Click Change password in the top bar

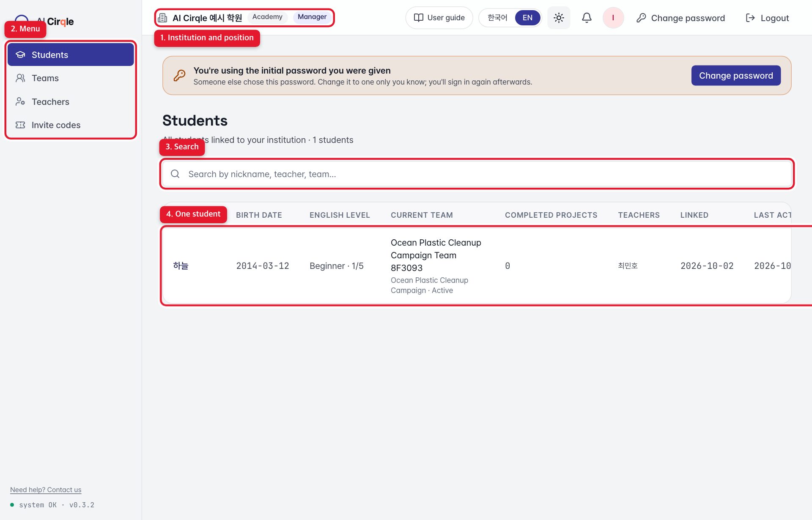coord(680,18)
